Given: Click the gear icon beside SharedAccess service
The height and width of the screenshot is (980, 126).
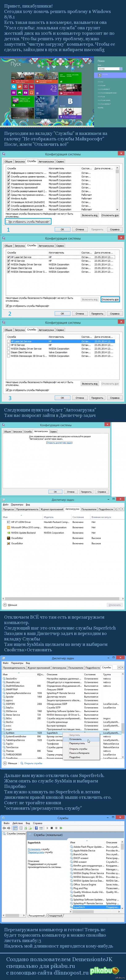Looking at the screenshot, I should (x=4, y=683).
